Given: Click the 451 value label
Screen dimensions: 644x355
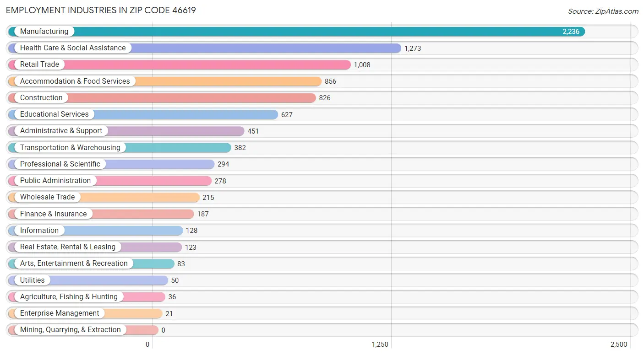Looking at the screenshot, I should coord(253,131).
